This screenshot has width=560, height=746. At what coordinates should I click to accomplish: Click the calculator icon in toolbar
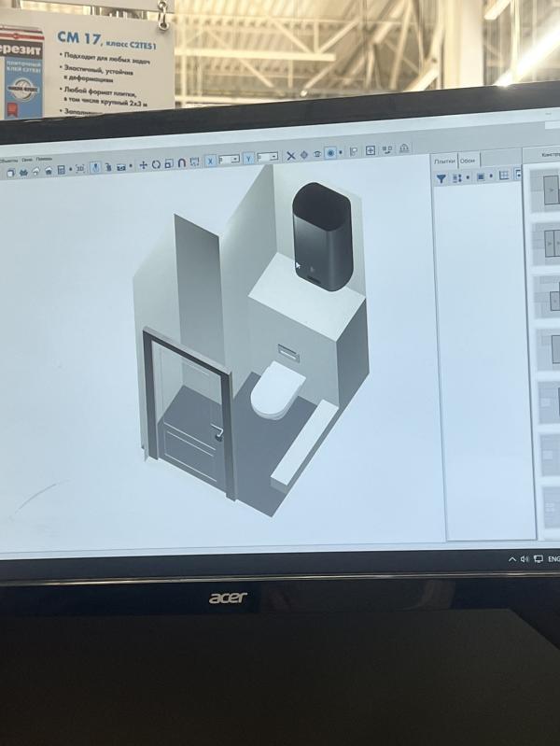pos(61,170)
